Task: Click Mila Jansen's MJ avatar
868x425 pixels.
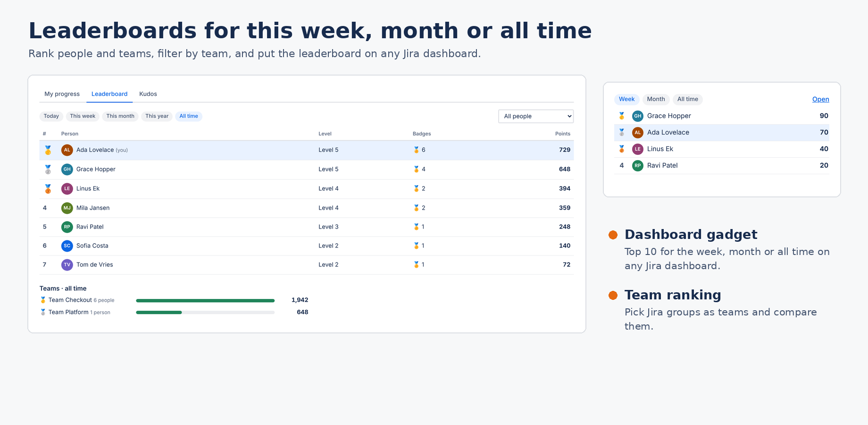Action: click(x=67, y=208)
